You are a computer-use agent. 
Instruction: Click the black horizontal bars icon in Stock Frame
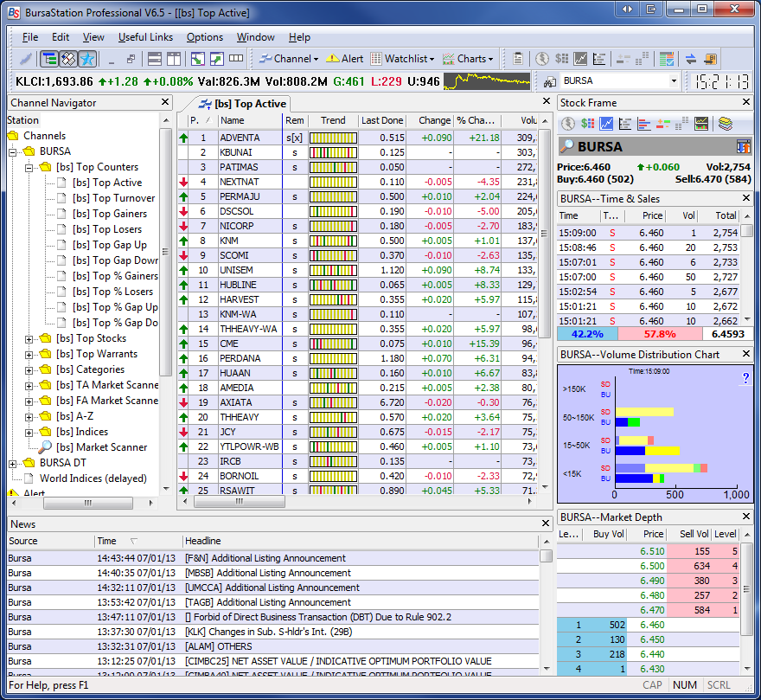tap(625, 124)
